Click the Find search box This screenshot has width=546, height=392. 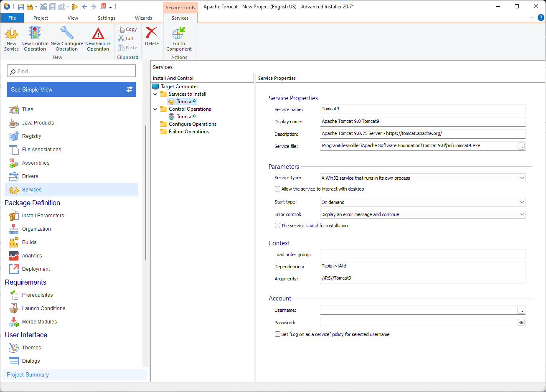[x=71, y=71]
